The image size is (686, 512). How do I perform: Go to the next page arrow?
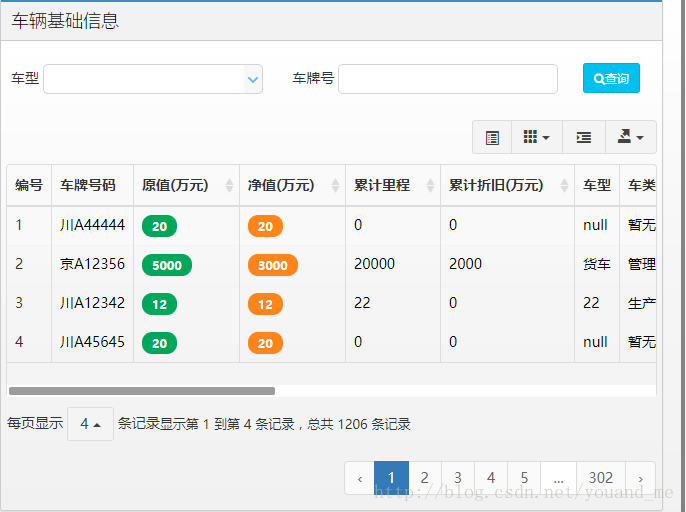click(640, 478)
